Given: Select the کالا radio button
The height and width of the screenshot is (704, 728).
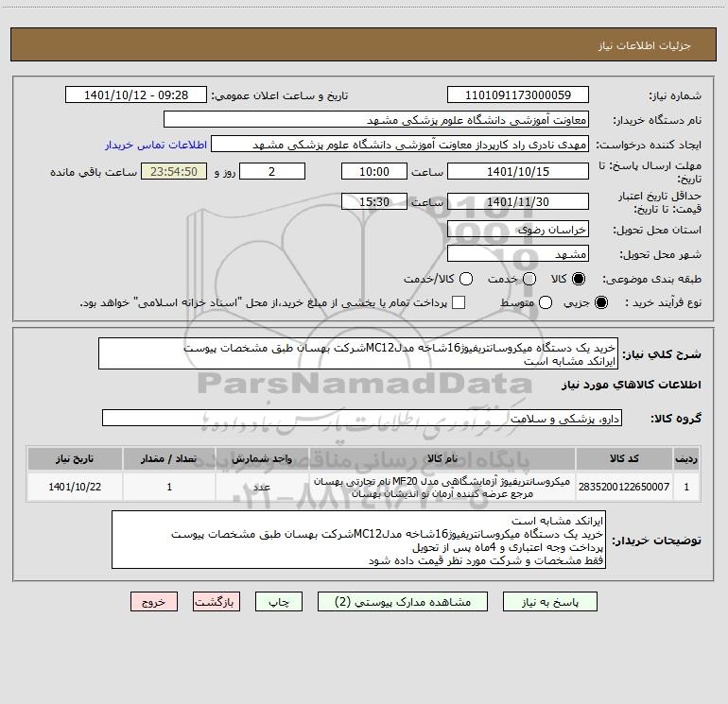Looking at the screenshot, I should point(579,279).
